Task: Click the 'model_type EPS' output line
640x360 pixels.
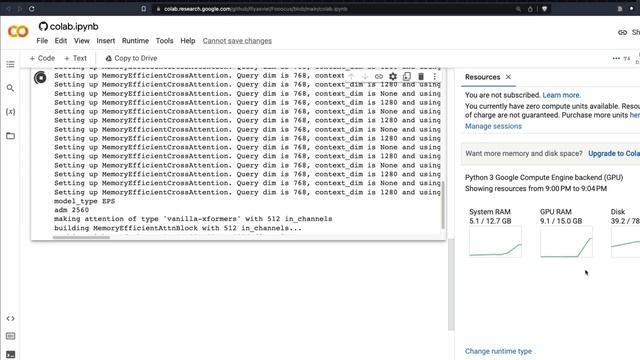Action: point(84,201)
